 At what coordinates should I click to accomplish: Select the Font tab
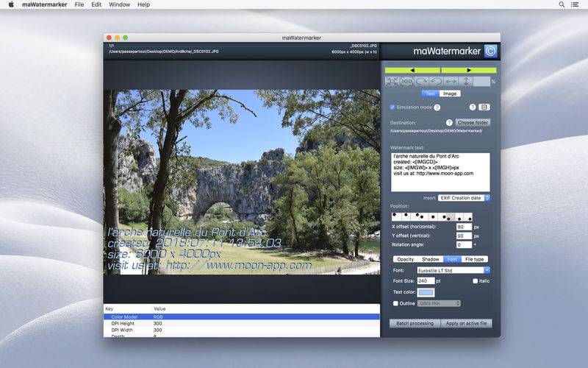[x=452, y=259]
